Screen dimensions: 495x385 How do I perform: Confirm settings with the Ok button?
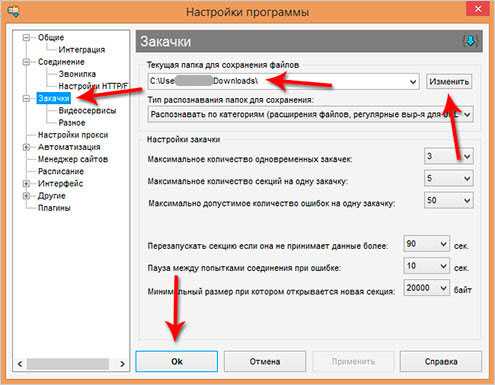[x=177, y=361]
